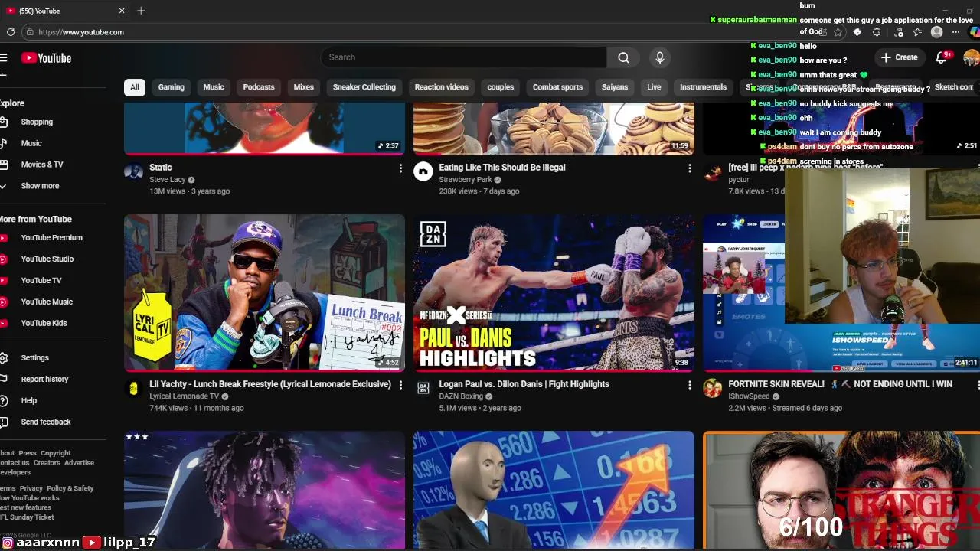This screenshot has height=551, width=980.
Task: Click the Music sidebar icon
Action: click(x=4, y=143)
